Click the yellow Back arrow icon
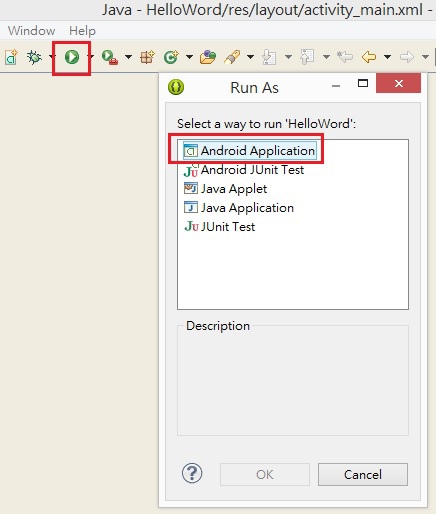 [369, 57]
